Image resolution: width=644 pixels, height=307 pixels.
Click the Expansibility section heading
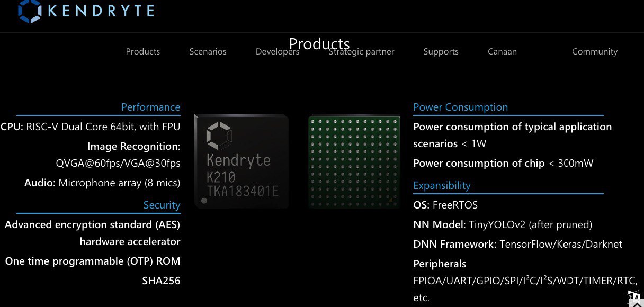click(x=442, y=185)
